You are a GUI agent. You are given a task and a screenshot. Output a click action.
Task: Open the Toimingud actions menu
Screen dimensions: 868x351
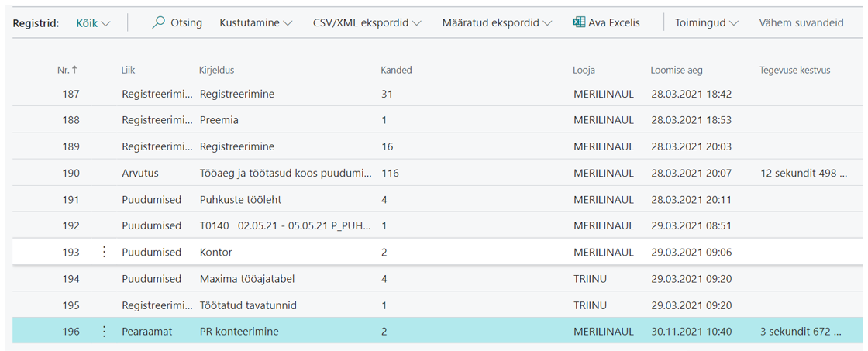(707, 23)
